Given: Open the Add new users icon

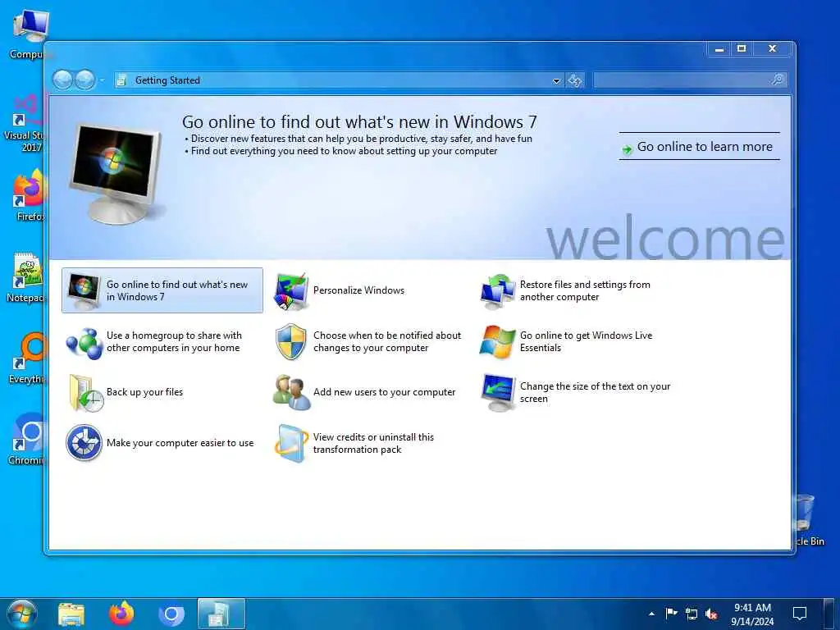Looking at the screenshot, I should [x=291, y=393].
